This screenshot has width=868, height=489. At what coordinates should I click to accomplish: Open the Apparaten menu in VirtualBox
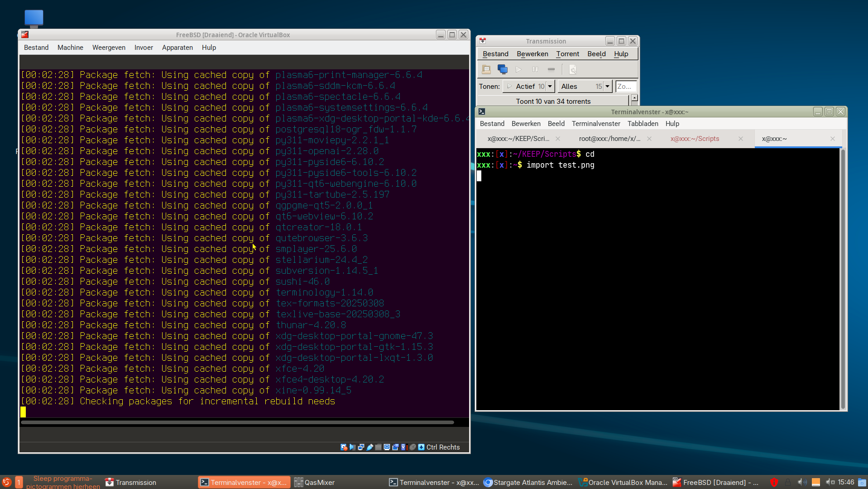point(177,47)
